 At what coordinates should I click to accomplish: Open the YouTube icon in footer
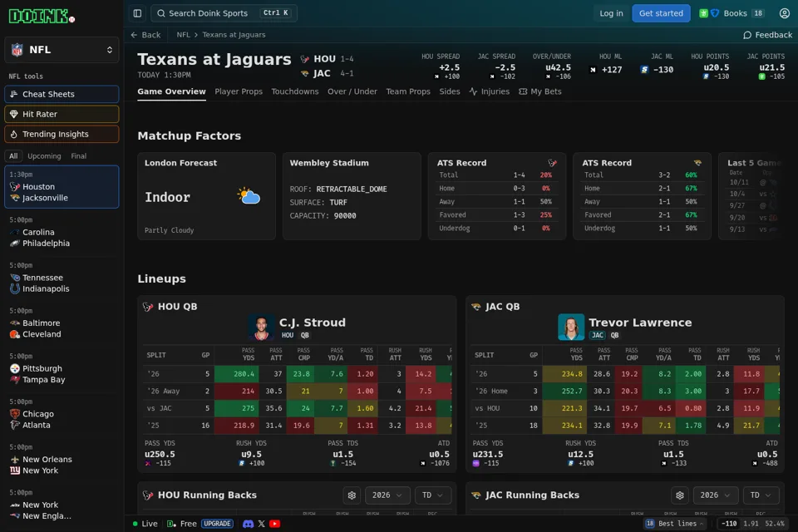[275, 524]
